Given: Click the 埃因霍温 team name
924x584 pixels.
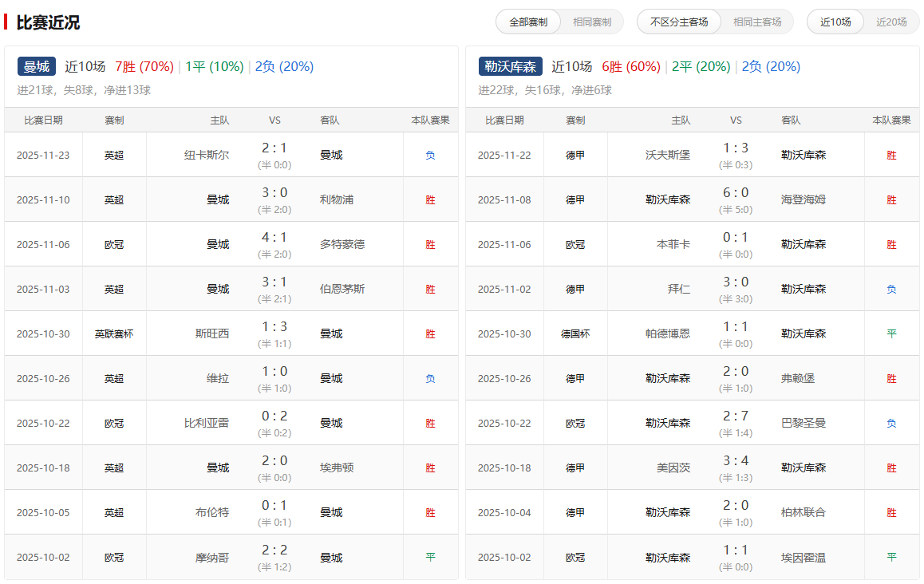Looking at the screenshot, I should pyautogui.click(x=803, y=557).
